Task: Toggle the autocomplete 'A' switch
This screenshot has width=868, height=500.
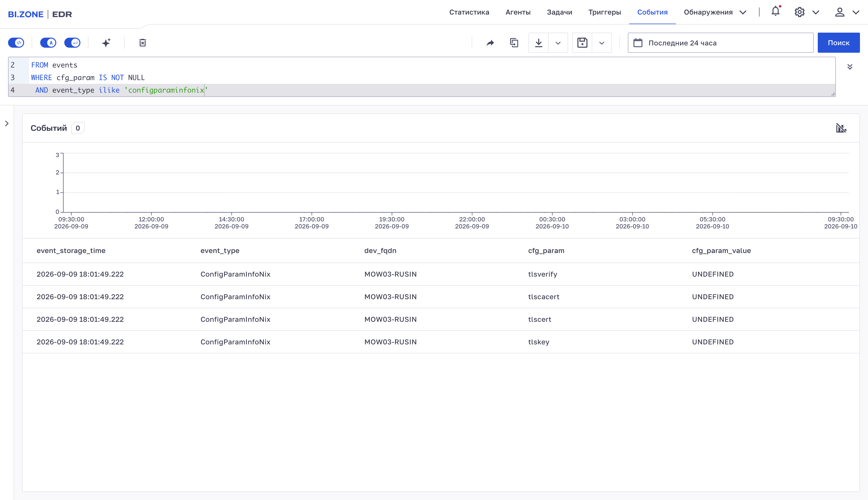Action: point(48,43)
